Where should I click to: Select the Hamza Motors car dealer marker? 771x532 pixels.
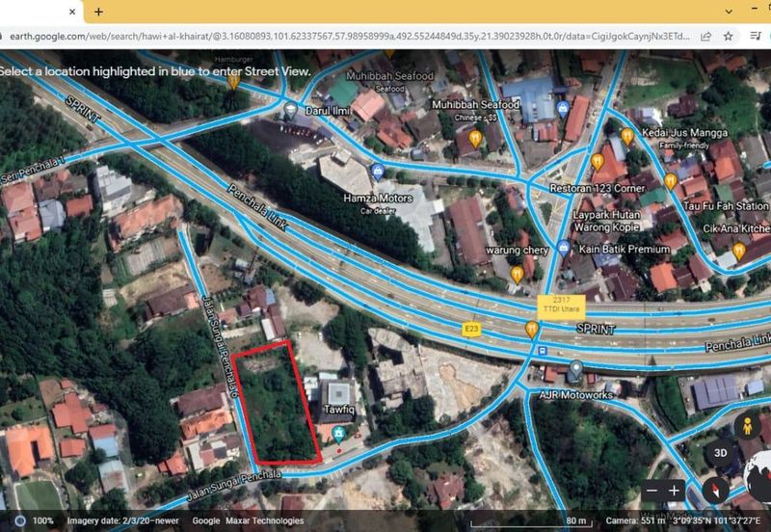click(x=378, y=172)
